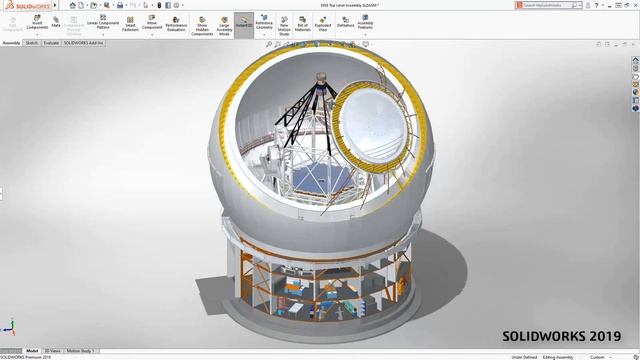Viewport: 640px width, 360px height.
Task: Click Show Hidden Components
Action: pos(202,26)
